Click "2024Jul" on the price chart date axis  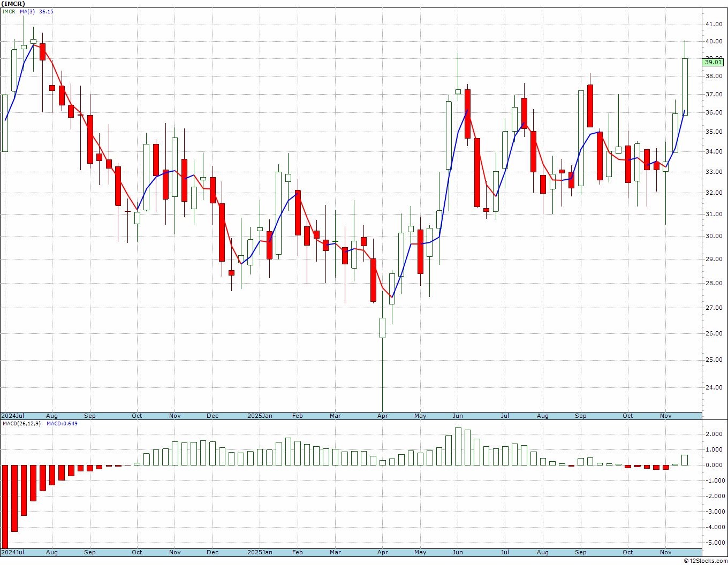[x=13, y=416]
